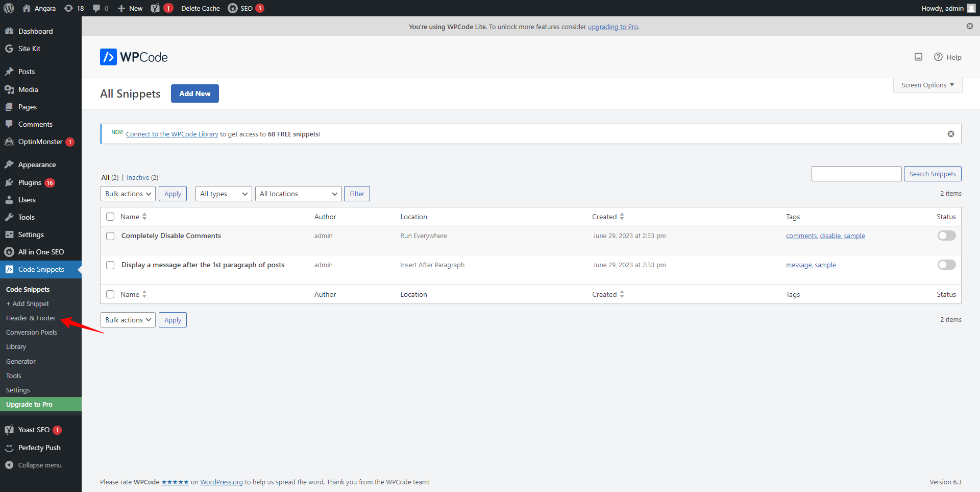Click the Yoast icon in admin bar
Screen dimensions: 980x492
155,8
